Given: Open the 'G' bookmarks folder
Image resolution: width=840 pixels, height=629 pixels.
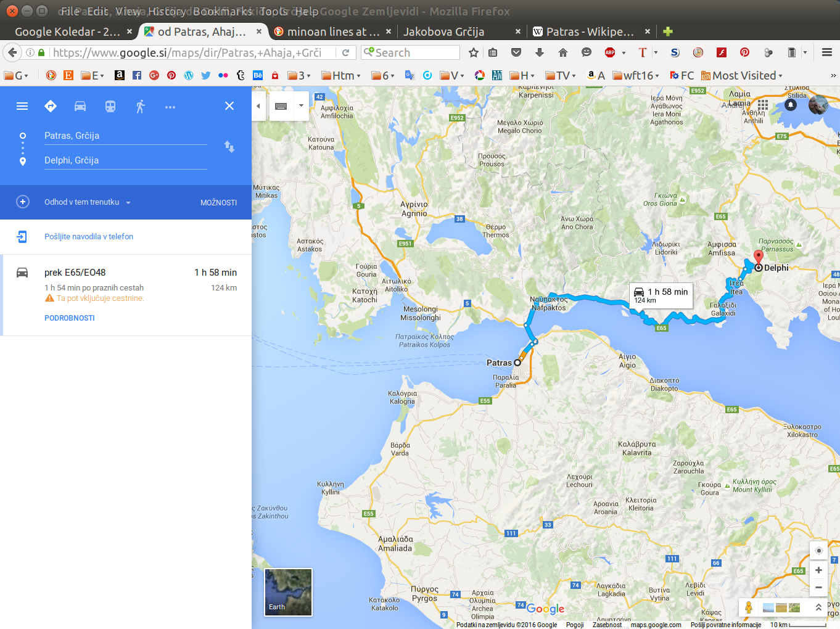Looking at the screenshot, I should pyautogui.click(x=16, y=75).
